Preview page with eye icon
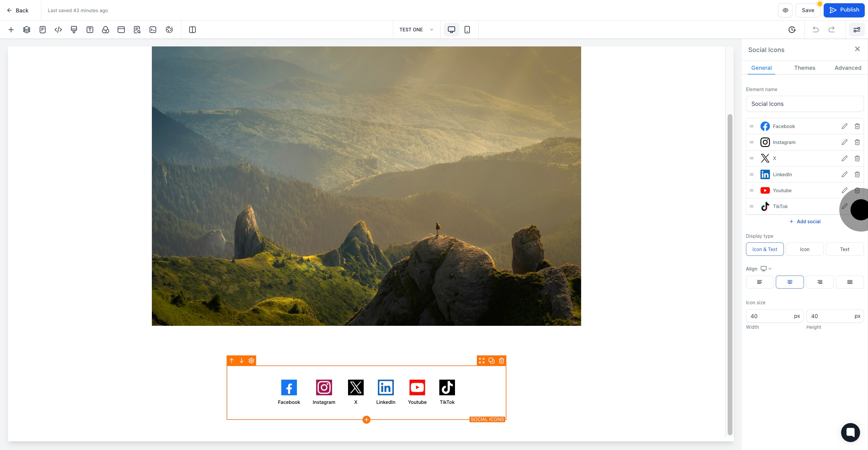Viewport: 868px width, 450px height. [785, 10]
